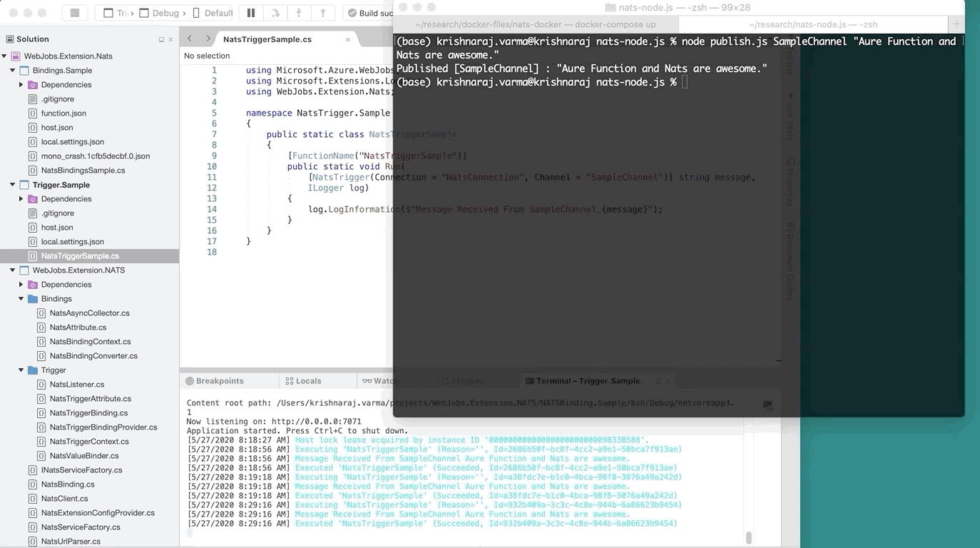Collapse the Bindings folder
Viewport: 980px width, 548px height.
point(21,299)
